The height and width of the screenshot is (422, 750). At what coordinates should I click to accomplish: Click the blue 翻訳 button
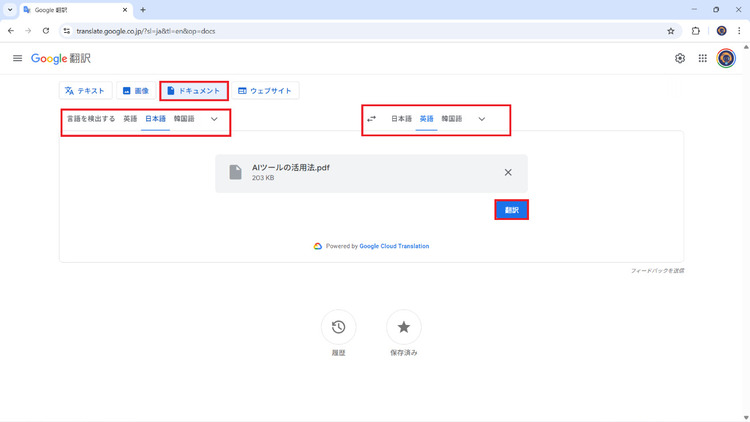point(511,210)
